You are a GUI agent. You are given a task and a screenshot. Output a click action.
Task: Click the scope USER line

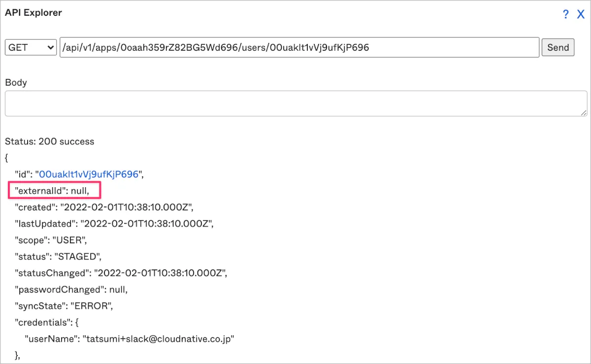point(50,240)
